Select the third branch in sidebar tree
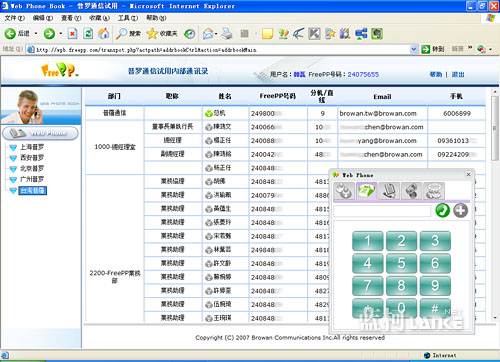This screenshot has width=500, height=362. pyautogui.click(x=32, y=168)
